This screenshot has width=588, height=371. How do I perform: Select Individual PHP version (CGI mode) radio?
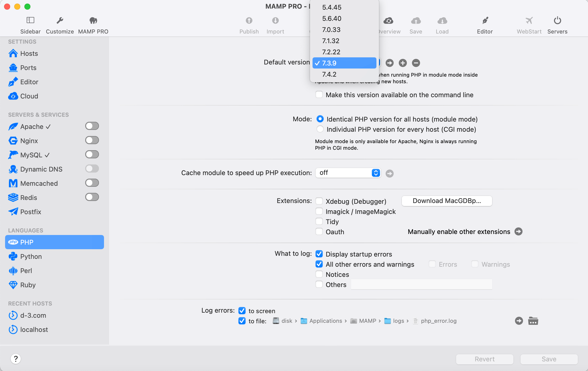320,129
